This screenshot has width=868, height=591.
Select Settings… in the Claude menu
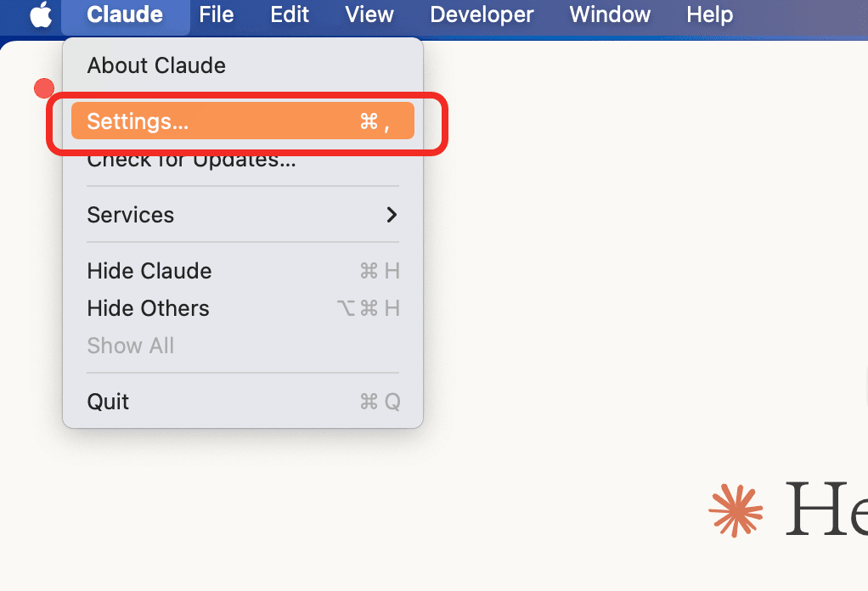click(x=242, y=121)
